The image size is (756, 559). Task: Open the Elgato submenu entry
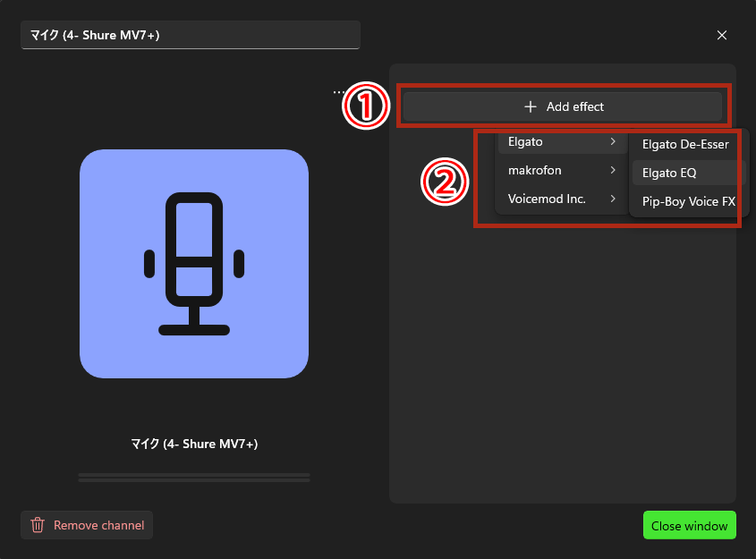tap(562, 142)
